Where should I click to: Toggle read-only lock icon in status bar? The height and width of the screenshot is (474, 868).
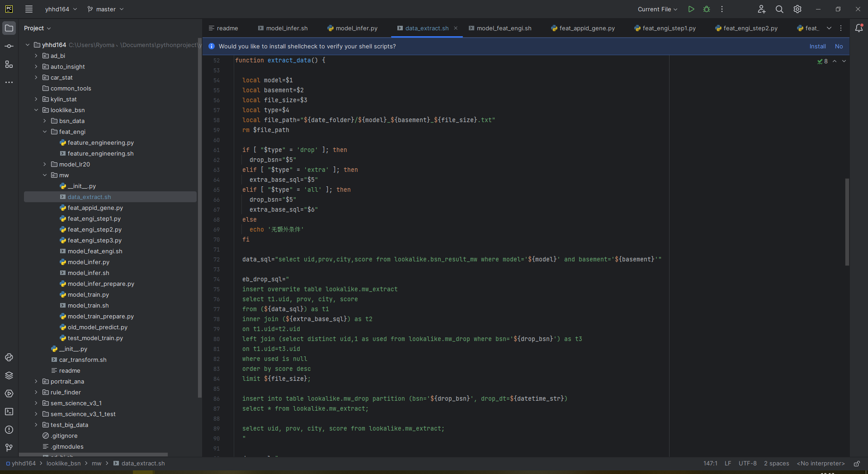pos(857,464)
